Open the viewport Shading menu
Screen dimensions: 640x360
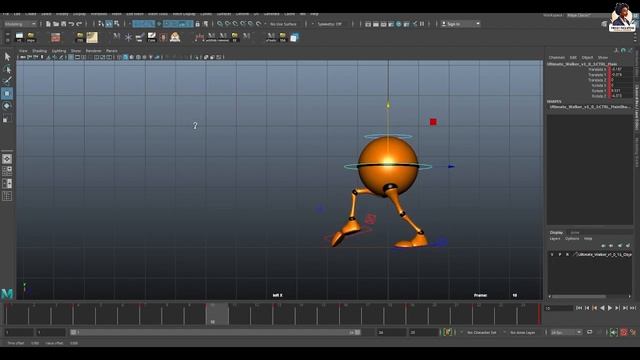(39, 51)
